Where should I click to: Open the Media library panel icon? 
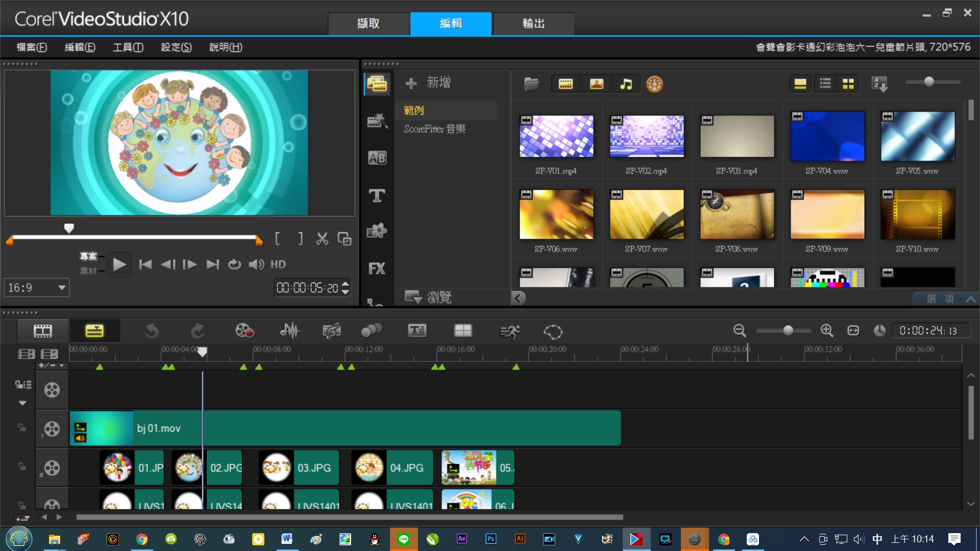(x=377, y=84)
